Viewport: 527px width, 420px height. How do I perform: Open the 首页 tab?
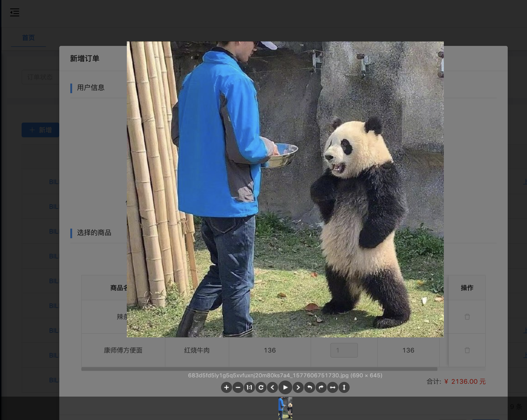[28, 38]
